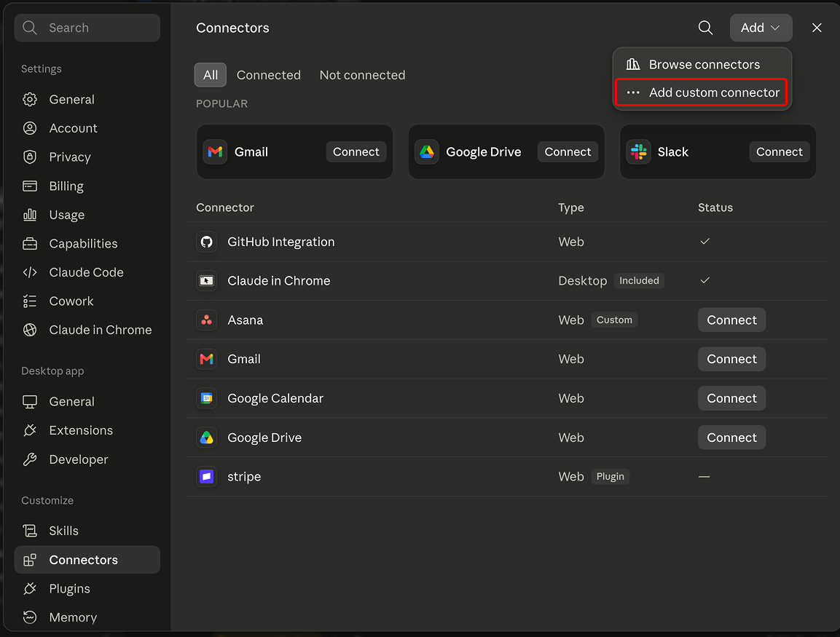This screenshot has height=637, width=840.
Task: Connect the Asana connector
Action: [x=731, y=320]
